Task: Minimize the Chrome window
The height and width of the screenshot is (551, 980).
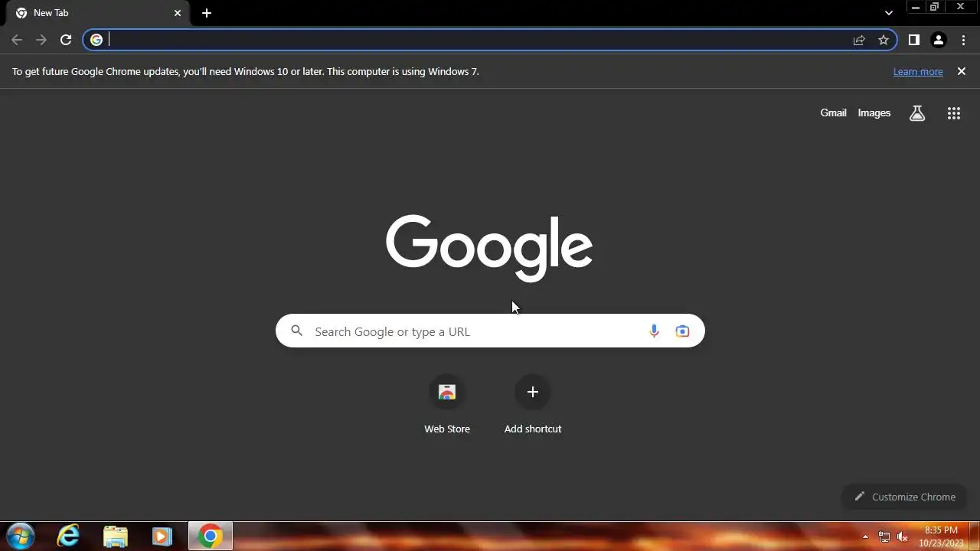Action: click(916, 7)
